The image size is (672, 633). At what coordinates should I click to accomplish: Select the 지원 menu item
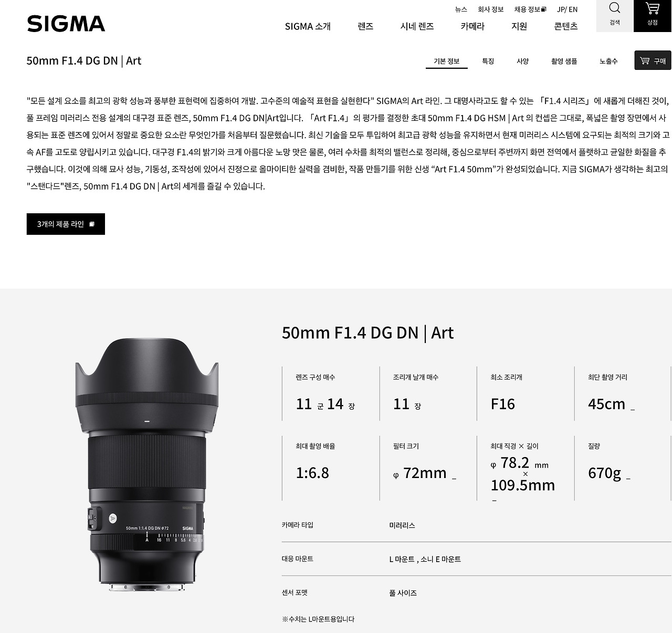(519, 26)
